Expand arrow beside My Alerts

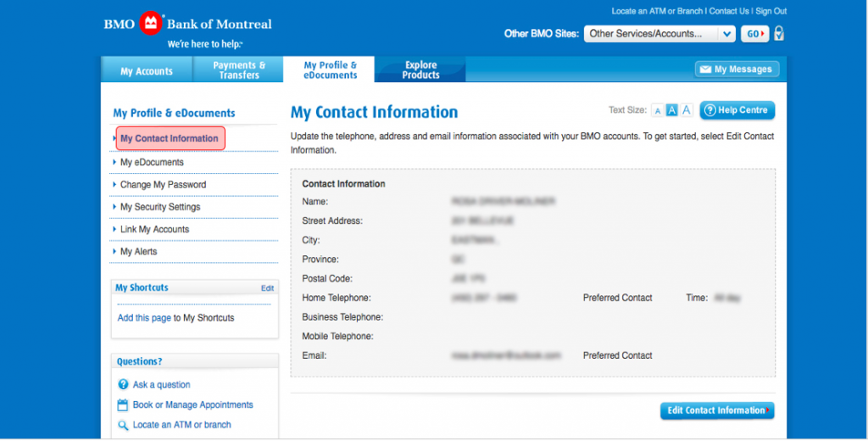point(114,252)
